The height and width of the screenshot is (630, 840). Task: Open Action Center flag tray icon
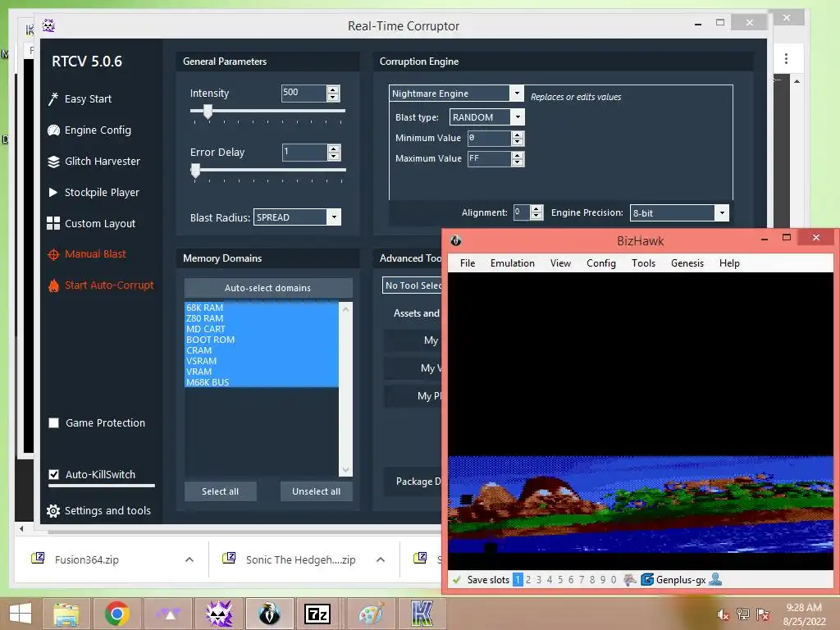tap(763, 614)
